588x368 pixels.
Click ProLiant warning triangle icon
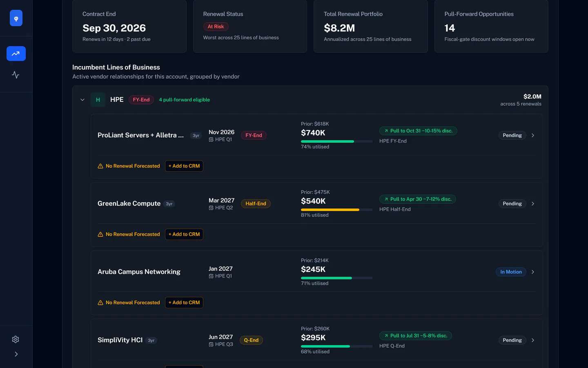pos(100,166)
